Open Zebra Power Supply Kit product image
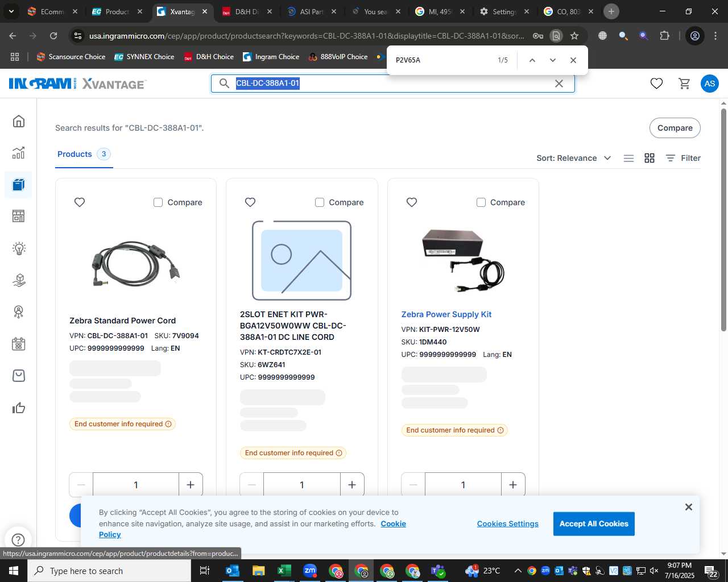The height and width of the screenshot is (582, 728). 463,260
